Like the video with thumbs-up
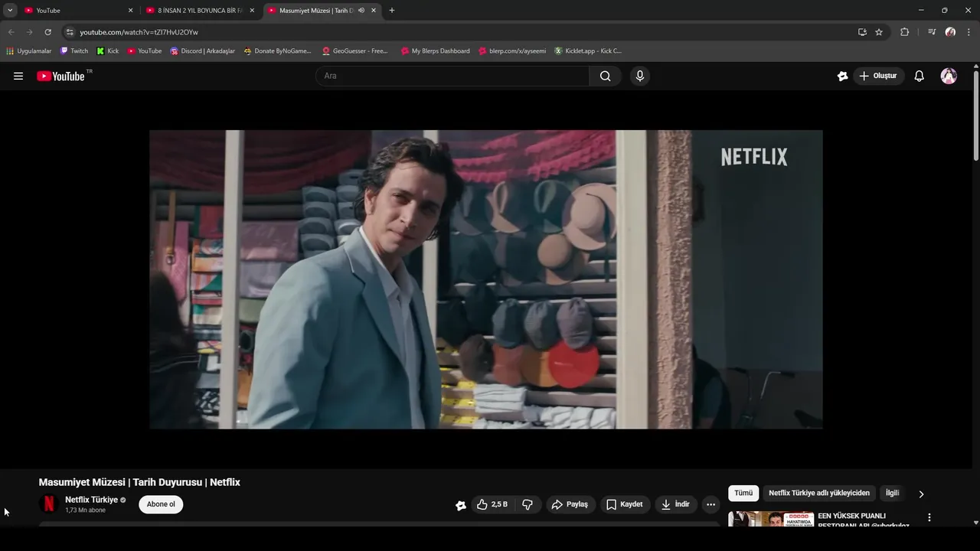Screen dimensions: 980x551 tap(492, 504)
